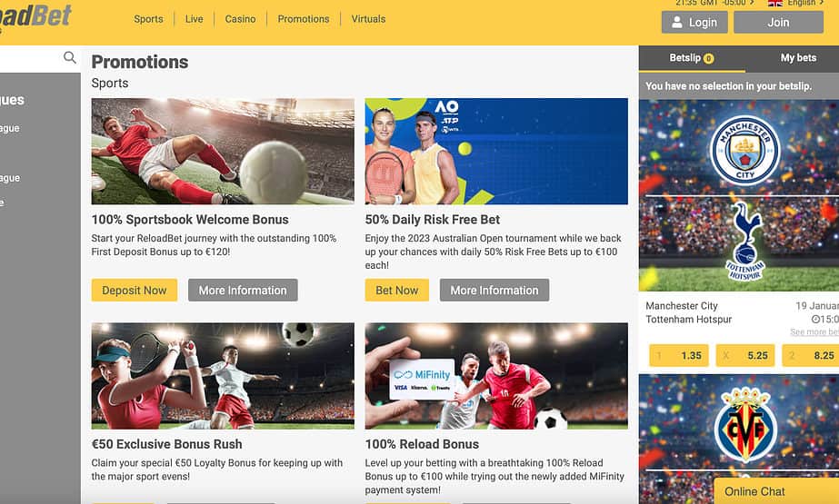Image resolution: width=839 pixels, height=504 pixels.
Task: Open the Sports menu
Action: click(x=148, y=19)
